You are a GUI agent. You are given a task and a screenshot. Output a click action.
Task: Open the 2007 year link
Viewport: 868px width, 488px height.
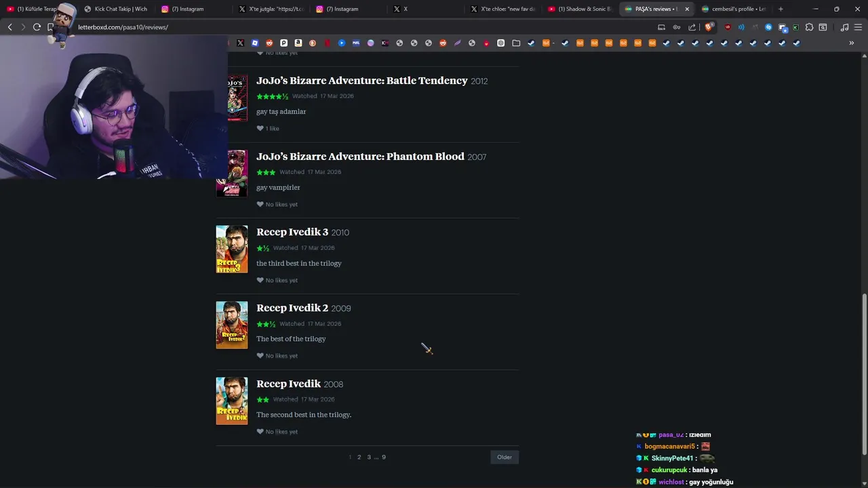[477, 157]
